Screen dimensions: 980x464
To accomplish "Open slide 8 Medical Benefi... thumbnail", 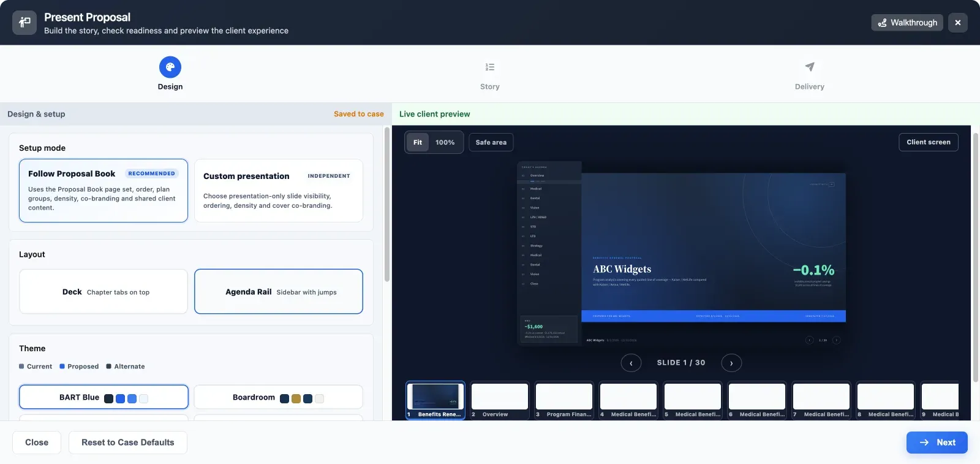I will pos(886,401).
